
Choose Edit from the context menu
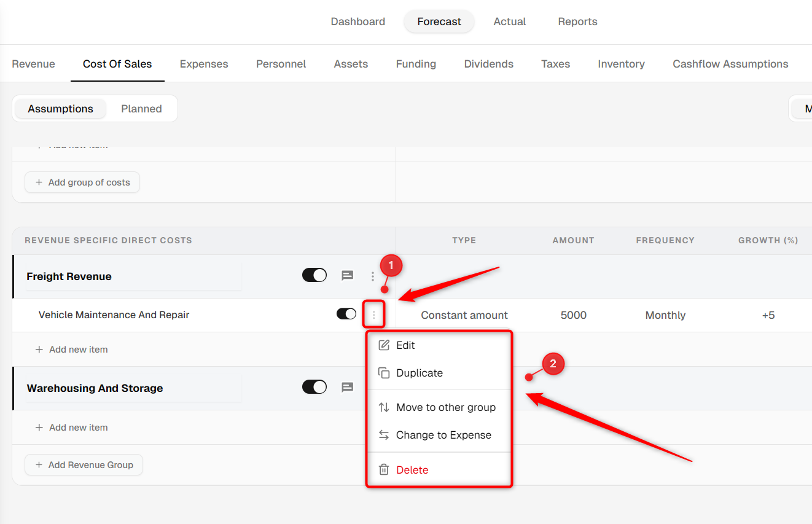pos(439,345)
